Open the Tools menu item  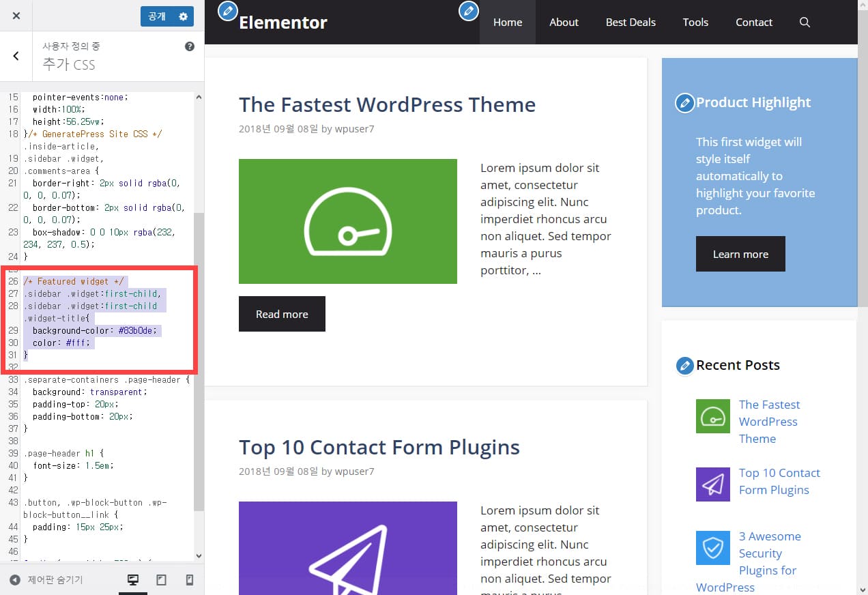(695, 23)
